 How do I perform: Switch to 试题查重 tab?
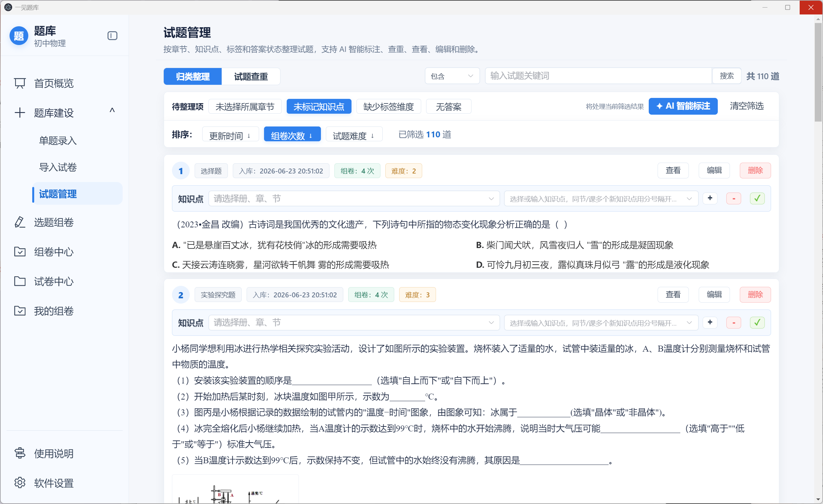[x=251, y=77]
